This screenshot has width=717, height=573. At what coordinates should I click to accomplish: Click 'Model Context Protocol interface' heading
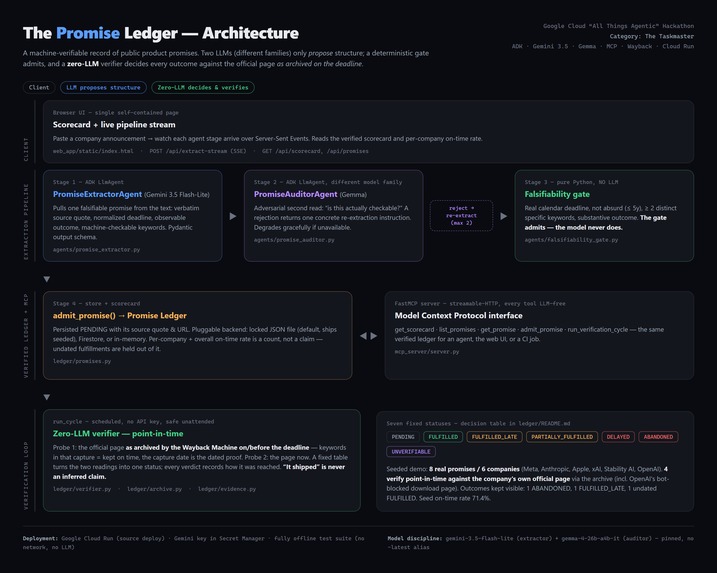click(459, 316)
